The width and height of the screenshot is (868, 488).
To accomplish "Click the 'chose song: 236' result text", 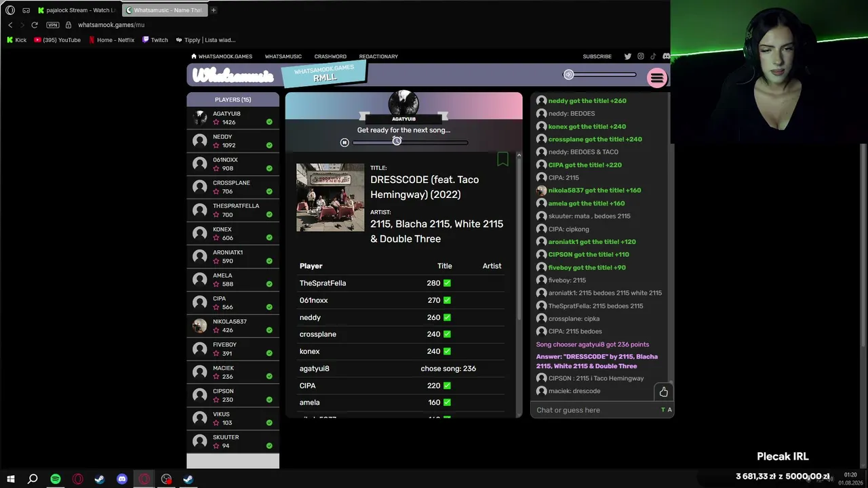I will tap(448, 369).
